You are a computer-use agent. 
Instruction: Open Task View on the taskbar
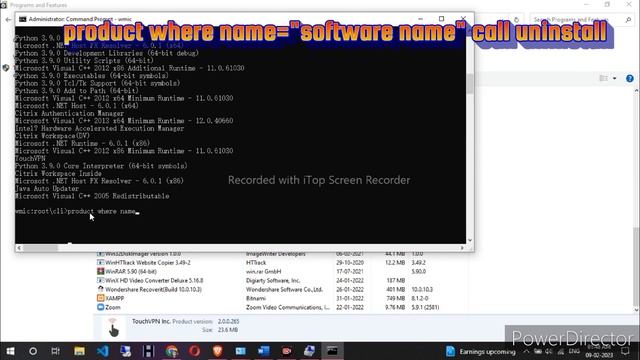pyautogui.click(x=56, y=351)
